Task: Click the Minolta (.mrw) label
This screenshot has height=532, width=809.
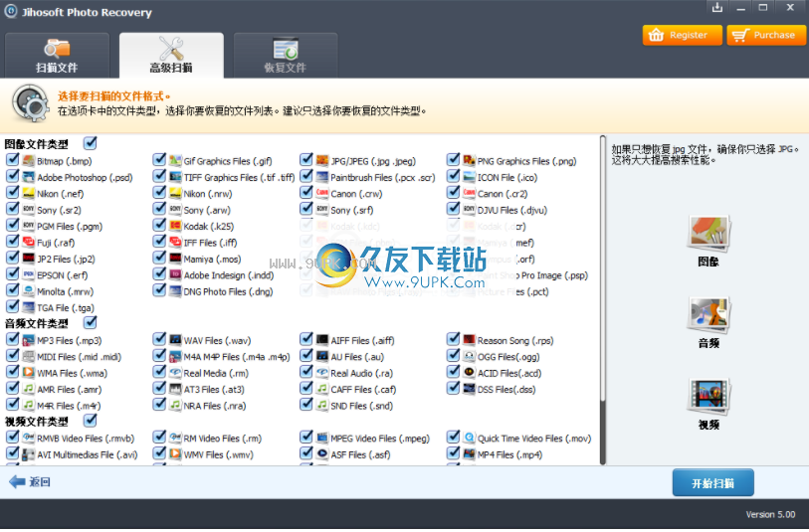Action: pyautogui.click(x=65, y=291)
